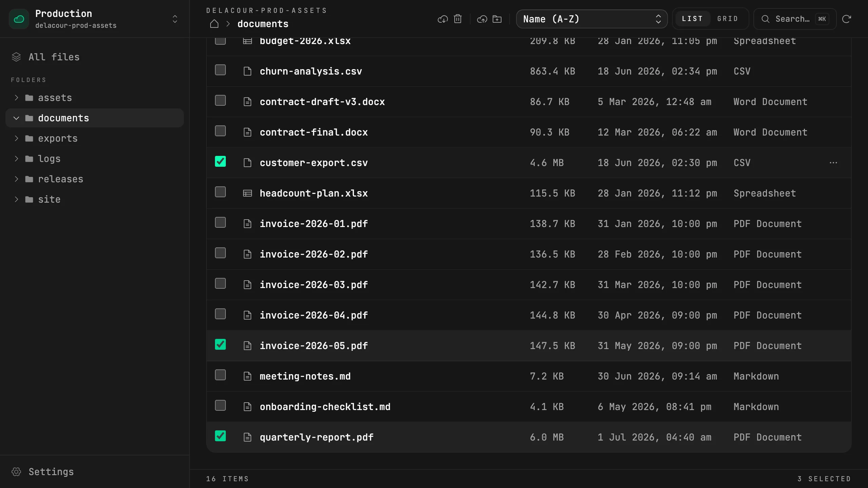Uncheck the invoice-2026-05.pdf checkbox
Viewport: 868px width, 488px height.
[x=220, y=344]
